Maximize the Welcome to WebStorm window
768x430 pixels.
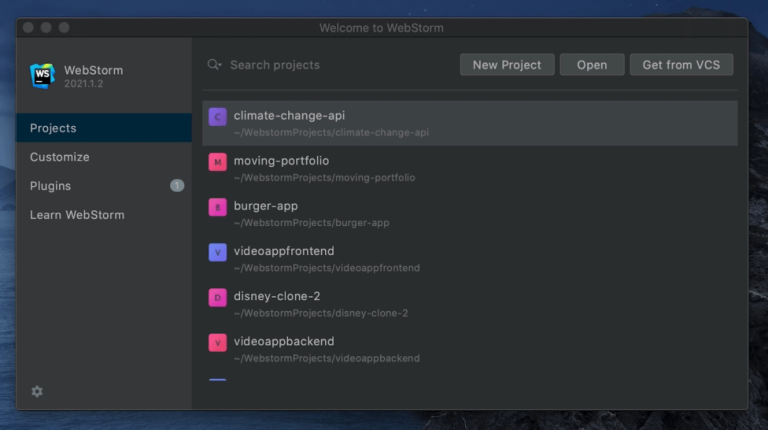pos(64,27)
